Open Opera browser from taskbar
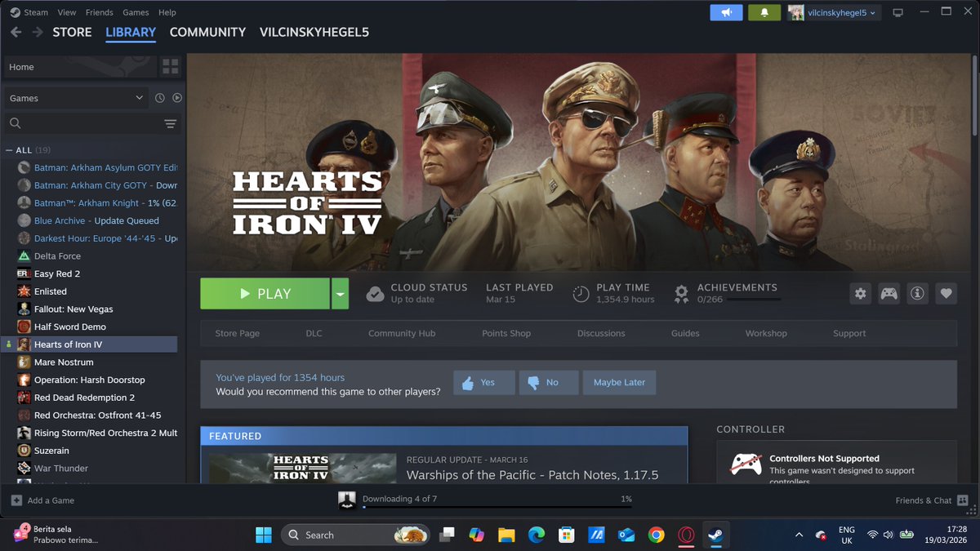The height and width of the screenshot is (551, 980). coord(686,535)
